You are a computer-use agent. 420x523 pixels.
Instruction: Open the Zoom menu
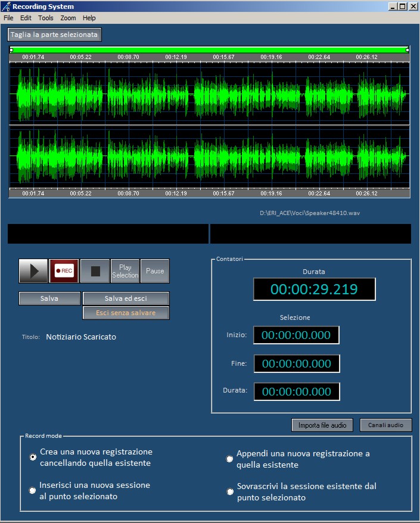point(68,18)
